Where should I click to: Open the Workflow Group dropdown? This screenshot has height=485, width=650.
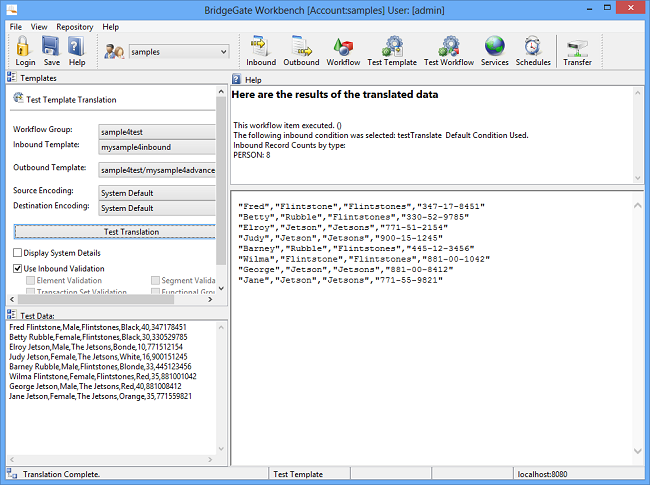point(157,132)
